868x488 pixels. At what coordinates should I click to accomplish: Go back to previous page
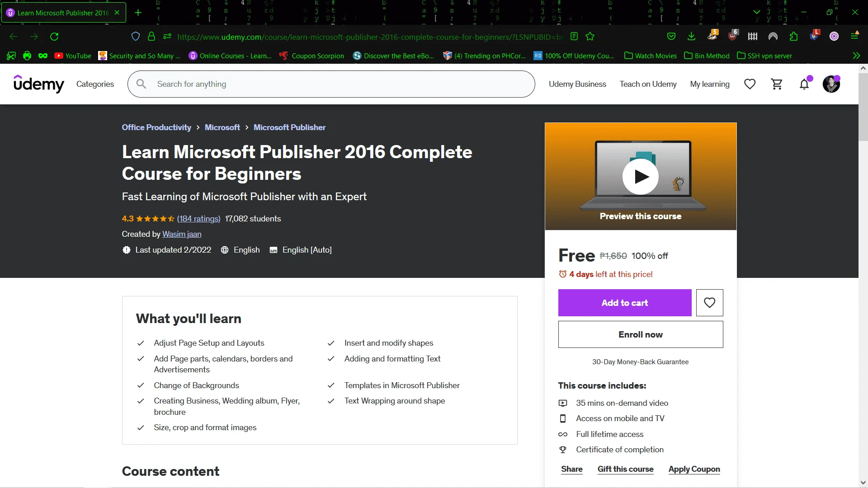point(14,37)
